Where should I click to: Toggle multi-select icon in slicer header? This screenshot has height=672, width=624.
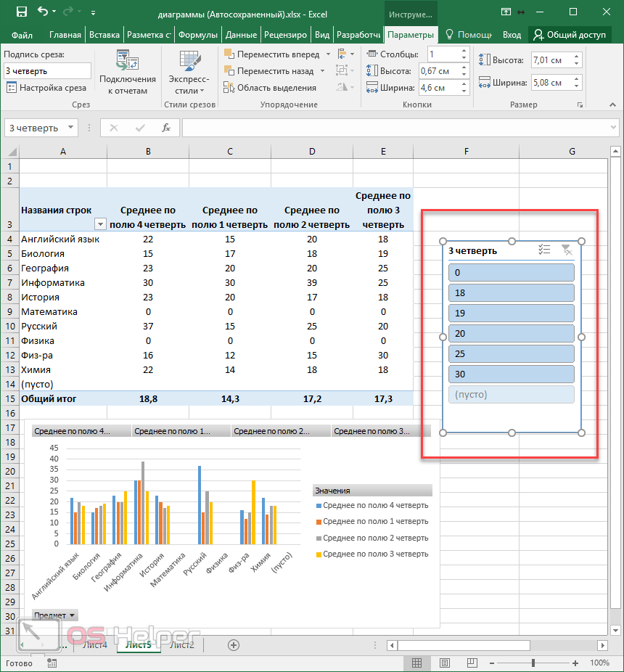[x=544, y=250]
